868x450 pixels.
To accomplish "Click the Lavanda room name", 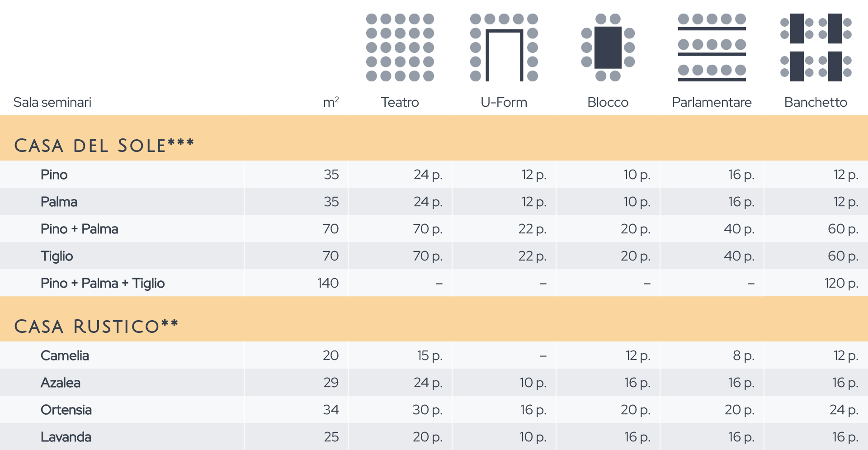I will (x=66, y=437).
